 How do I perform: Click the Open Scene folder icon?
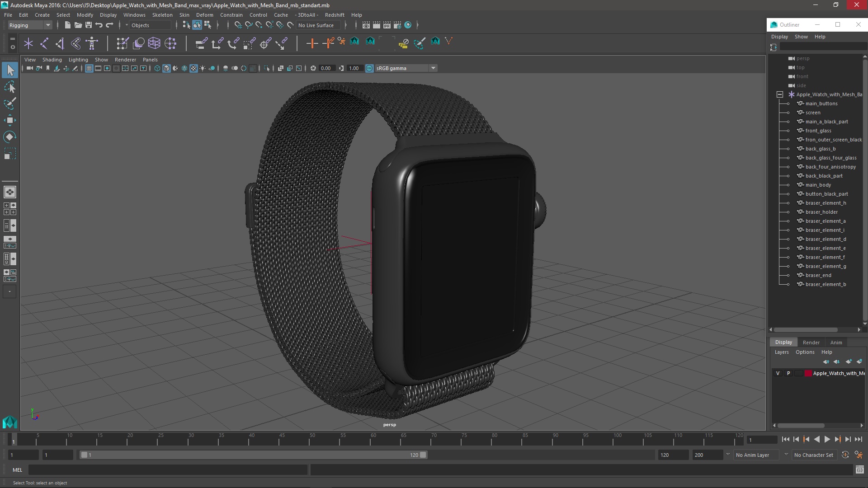78,25
